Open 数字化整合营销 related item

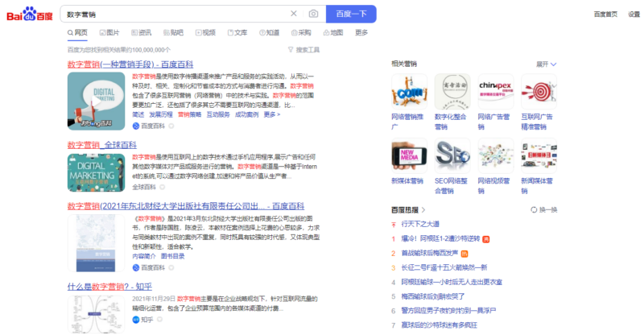click(452, 91)
